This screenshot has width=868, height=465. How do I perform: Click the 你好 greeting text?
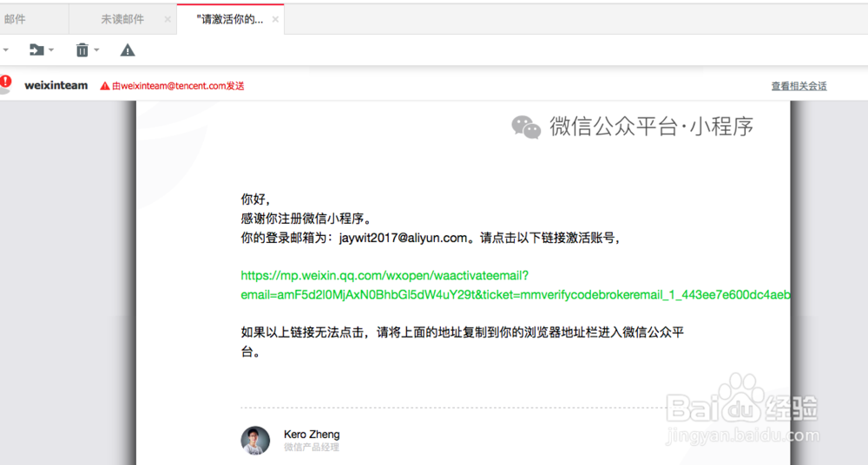point(255,200)
